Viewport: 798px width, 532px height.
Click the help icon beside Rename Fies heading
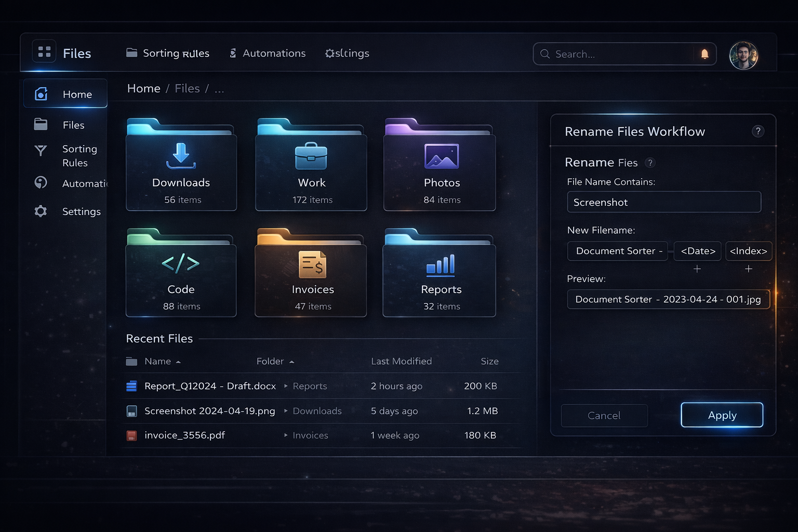[x=650, y=163]
